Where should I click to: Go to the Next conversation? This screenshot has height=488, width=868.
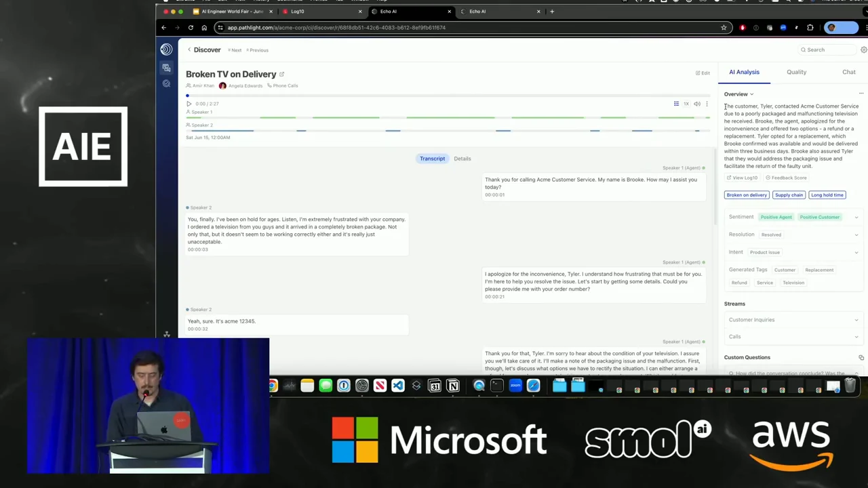pyautogui.click(x=235, y=50)
